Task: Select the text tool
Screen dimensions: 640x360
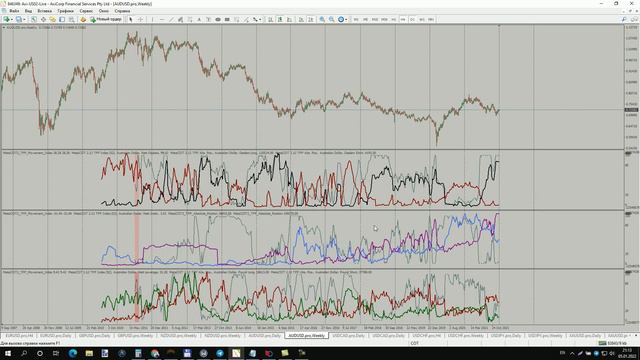Action: coord(199,19)
